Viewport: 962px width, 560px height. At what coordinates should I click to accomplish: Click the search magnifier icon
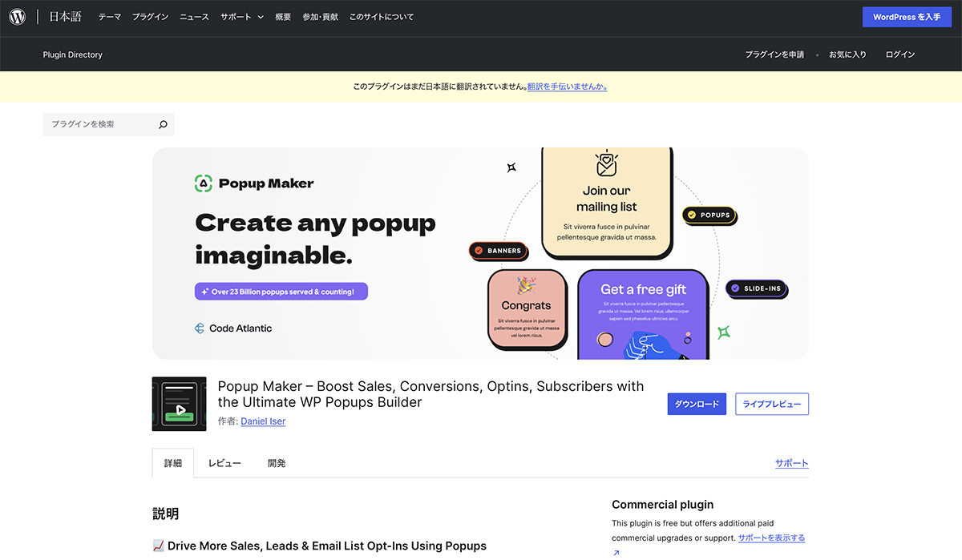[x=163, y=125]
